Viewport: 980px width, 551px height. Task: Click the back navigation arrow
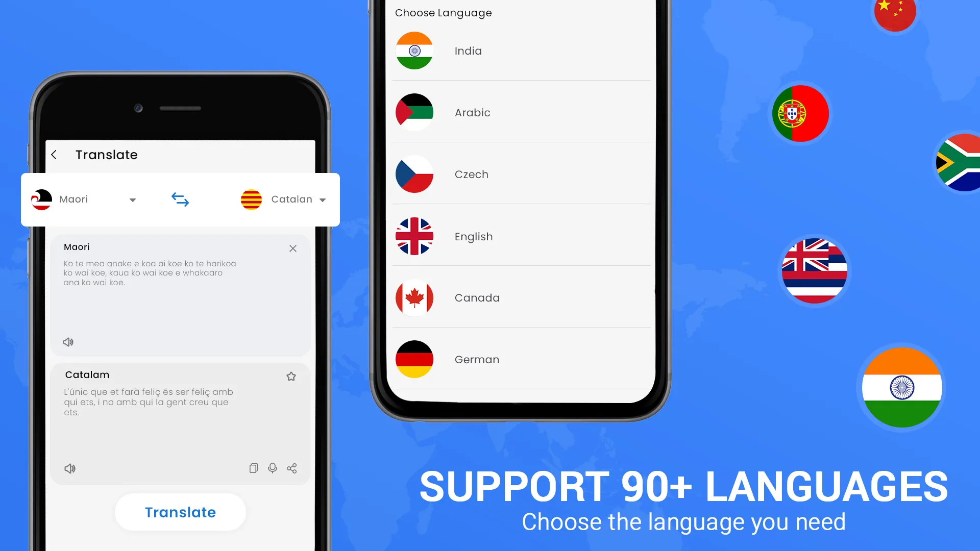tap(55, 154)
